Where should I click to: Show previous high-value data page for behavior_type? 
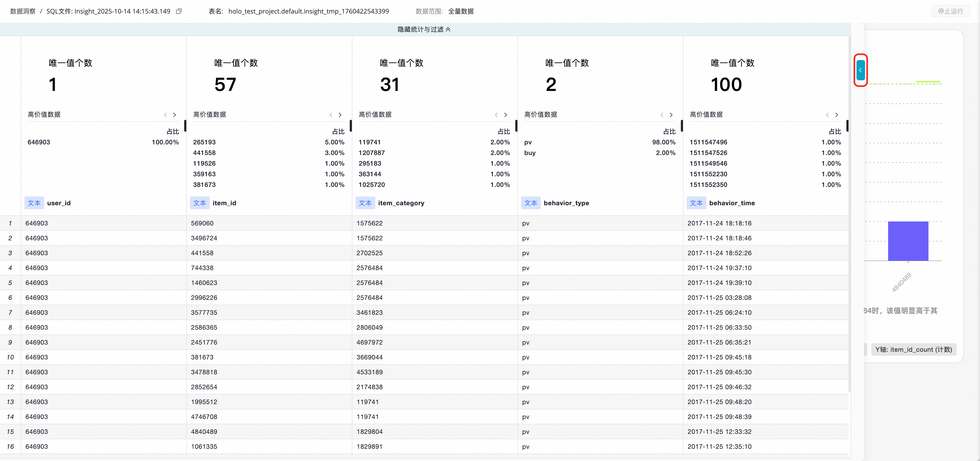(x=662, y=115)
